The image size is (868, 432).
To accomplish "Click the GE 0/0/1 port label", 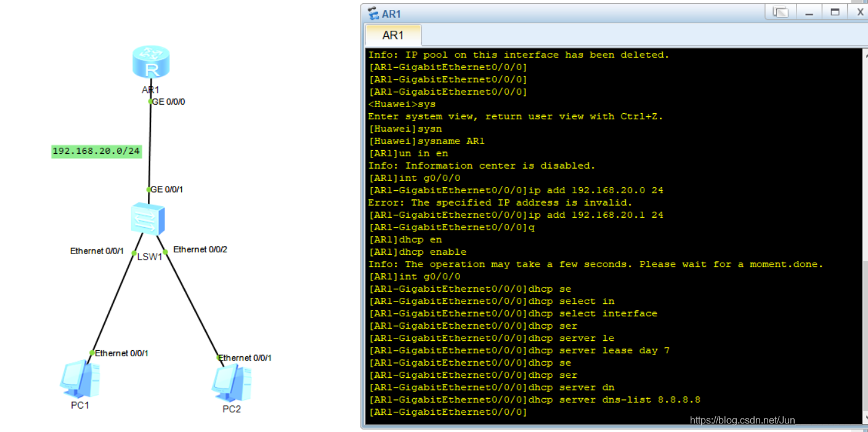I will 167,190.
